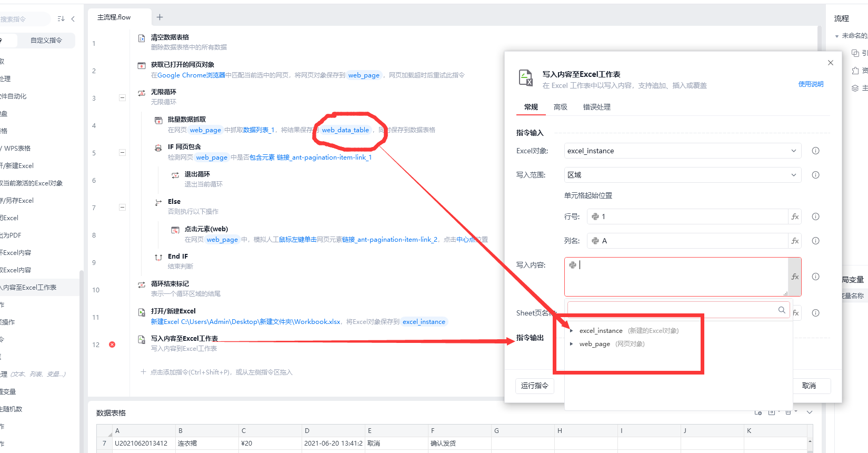Screen dimensions: 868x453
Task: Show info tooltip for Excel对象
Action: click(815, 151)
